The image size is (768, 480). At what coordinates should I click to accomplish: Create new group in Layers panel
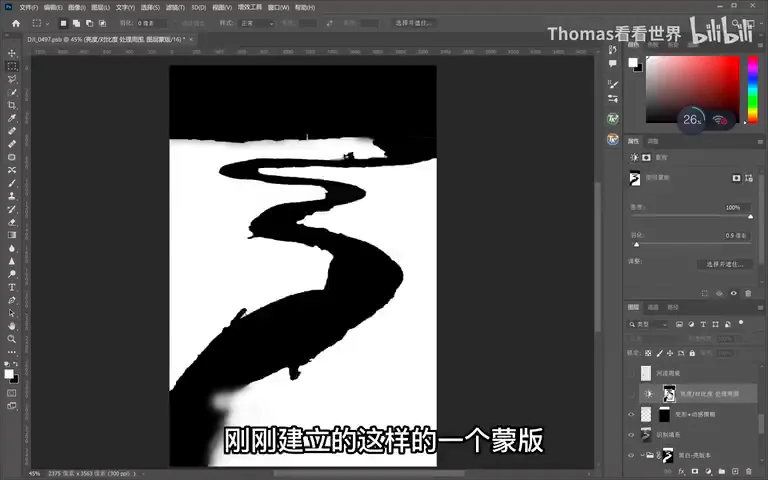(x=721, y=471)
